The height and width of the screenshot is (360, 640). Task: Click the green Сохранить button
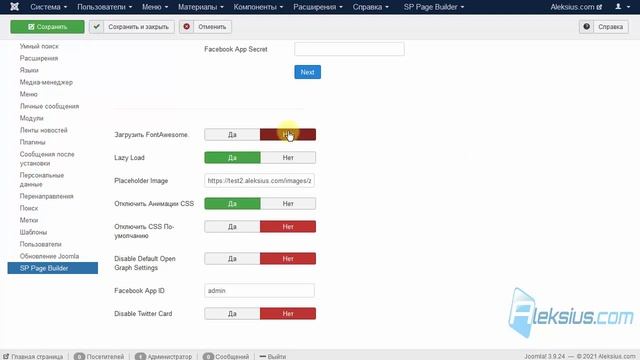pyautogui.click(x=47, y=27)
